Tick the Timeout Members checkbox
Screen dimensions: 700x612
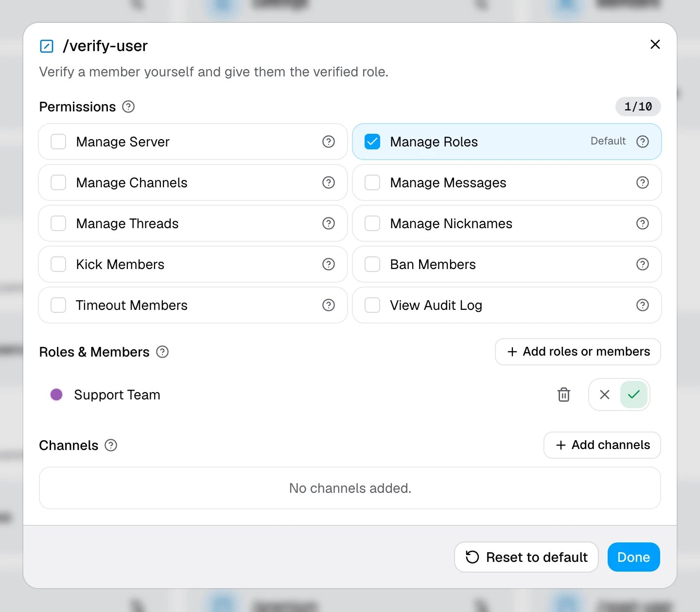(58, 305)
